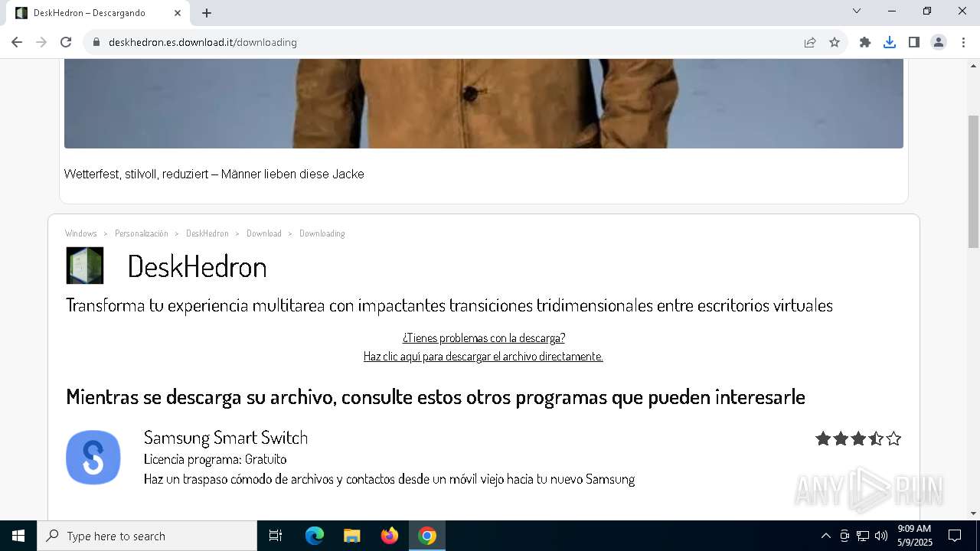Open File Explorer from the taskbar
980x551 pixels.
pos(352,536)
